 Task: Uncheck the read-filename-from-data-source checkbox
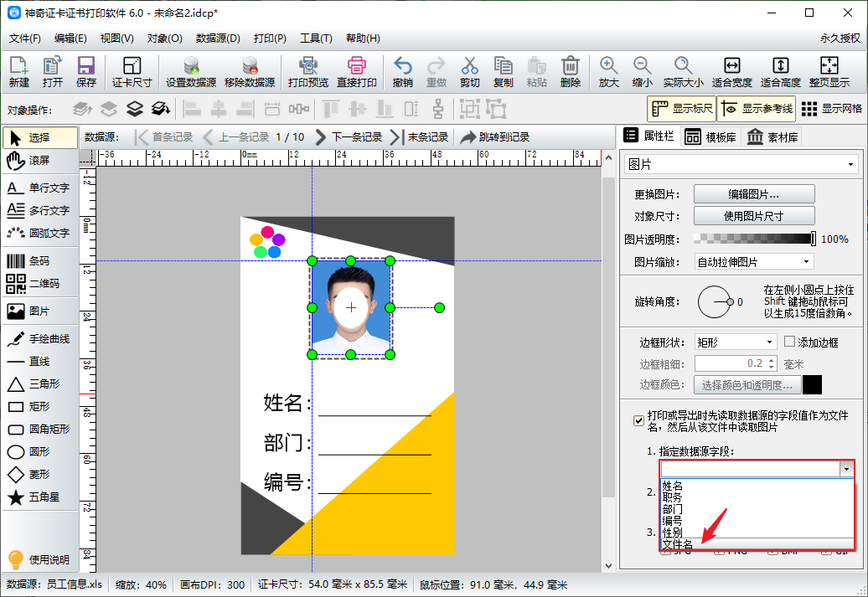click(x=638, y=421)
